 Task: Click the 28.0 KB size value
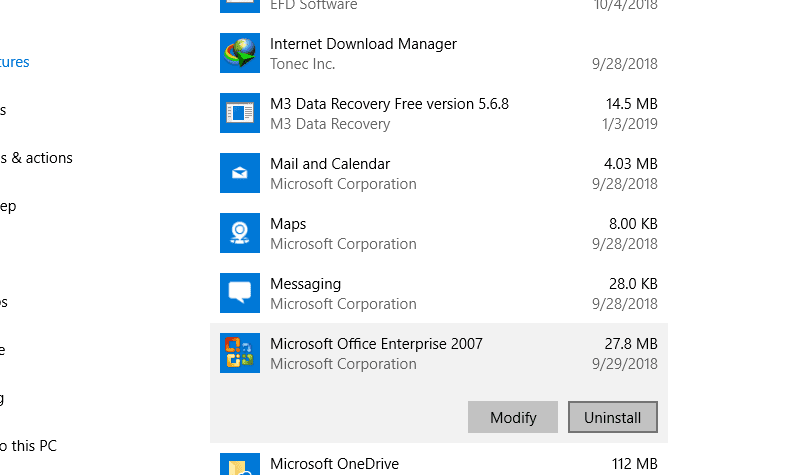(633, 284)
